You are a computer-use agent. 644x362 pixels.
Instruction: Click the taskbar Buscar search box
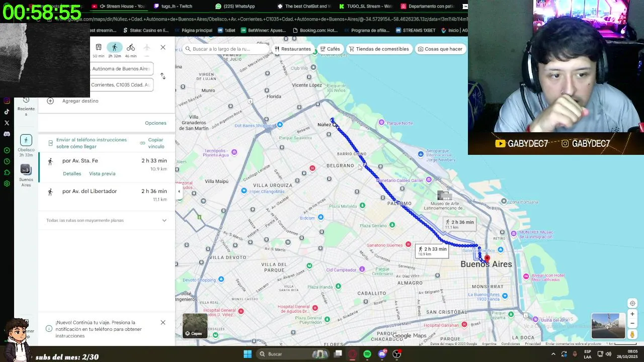(293, 354)
